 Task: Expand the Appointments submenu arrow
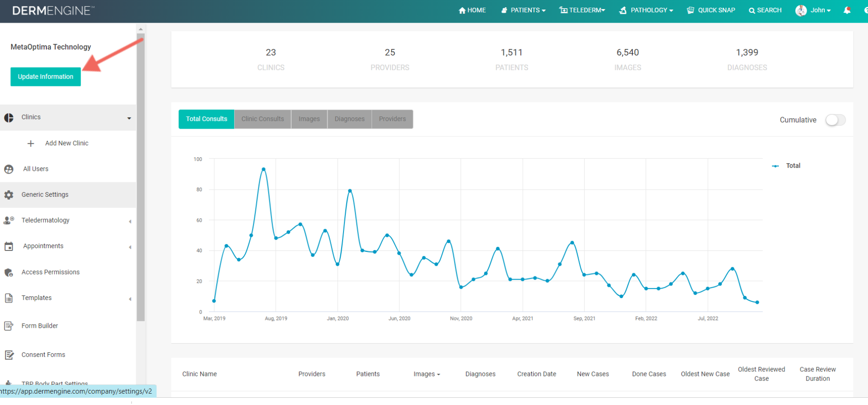(x=130, y=247)
